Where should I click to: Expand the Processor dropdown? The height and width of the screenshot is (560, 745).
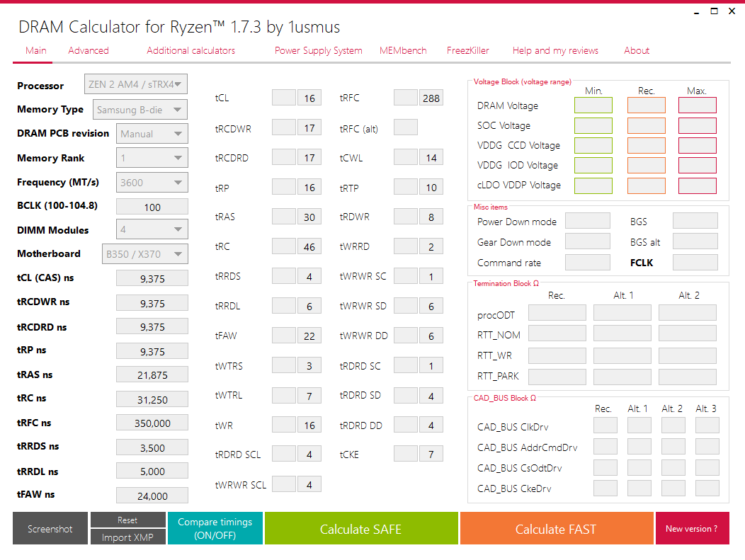136,84
